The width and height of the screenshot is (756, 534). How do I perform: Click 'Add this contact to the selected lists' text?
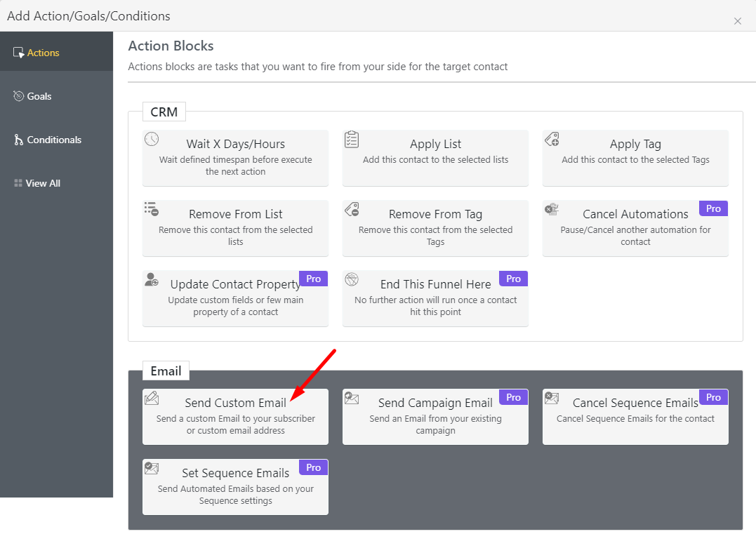[435, 159]
